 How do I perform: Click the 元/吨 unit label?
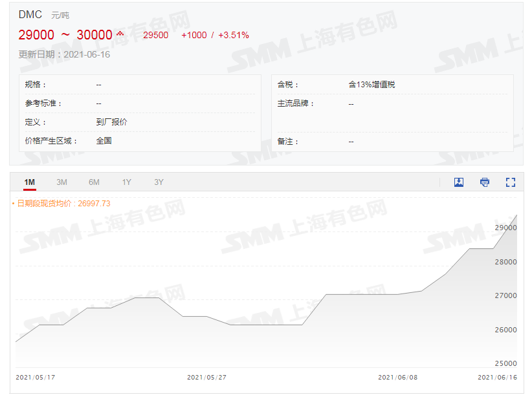pyautogui.click(x=60, y=16)
